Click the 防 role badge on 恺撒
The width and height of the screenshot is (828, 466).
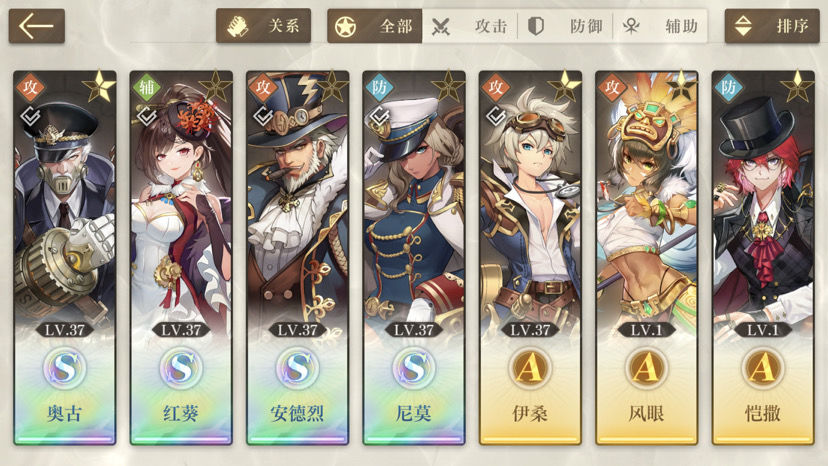pyautogui.click(x=728, y=87)
